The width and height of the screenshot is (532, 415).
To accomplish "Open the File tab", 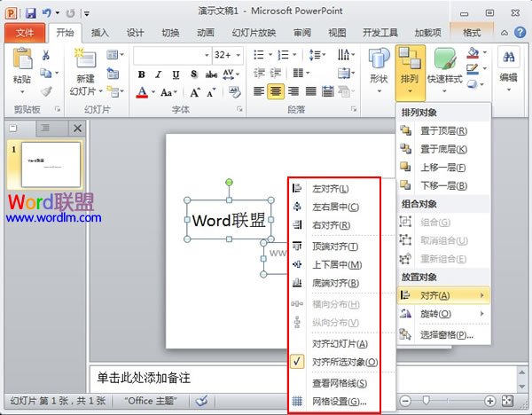I will coord(25,33).
